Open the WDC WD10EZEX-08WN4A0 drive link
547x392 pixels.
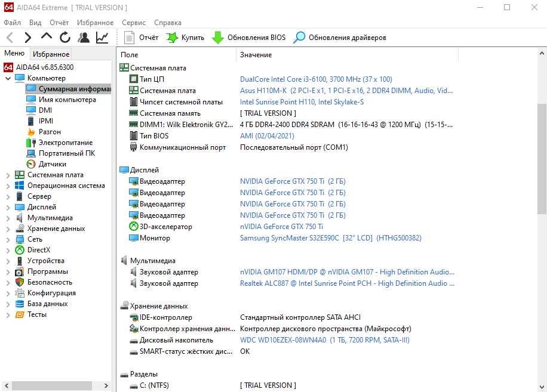point(324,340)
